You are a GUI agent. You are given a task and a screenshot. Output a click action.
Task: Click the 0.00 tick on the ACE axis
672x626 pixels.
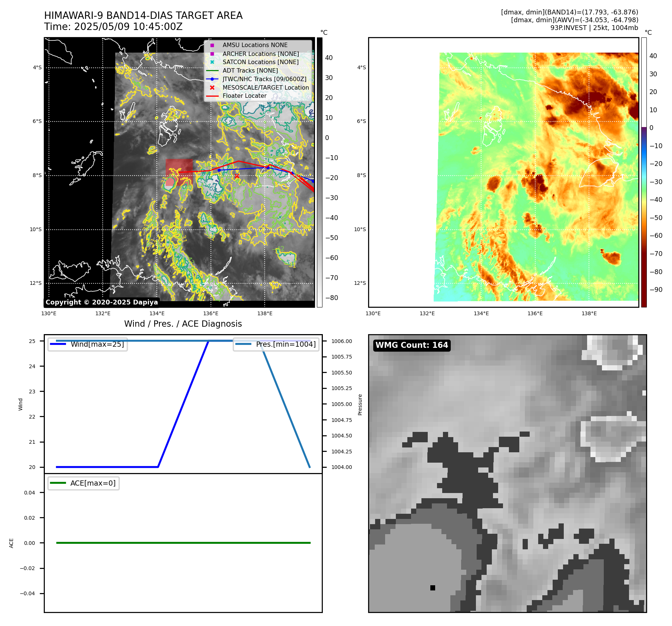30,543
